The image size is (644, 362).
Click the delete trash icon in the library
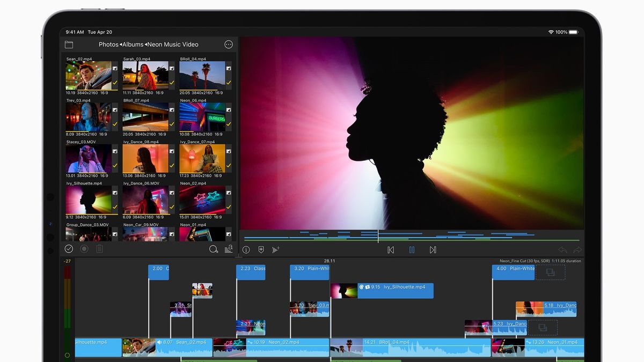pos(99,249)
